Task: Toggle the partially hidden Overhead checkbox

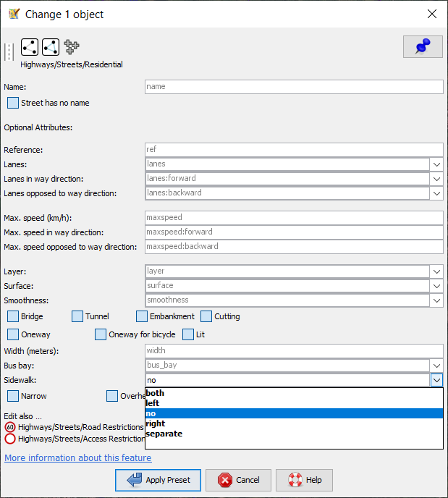Action: click(x=112, y=396)
